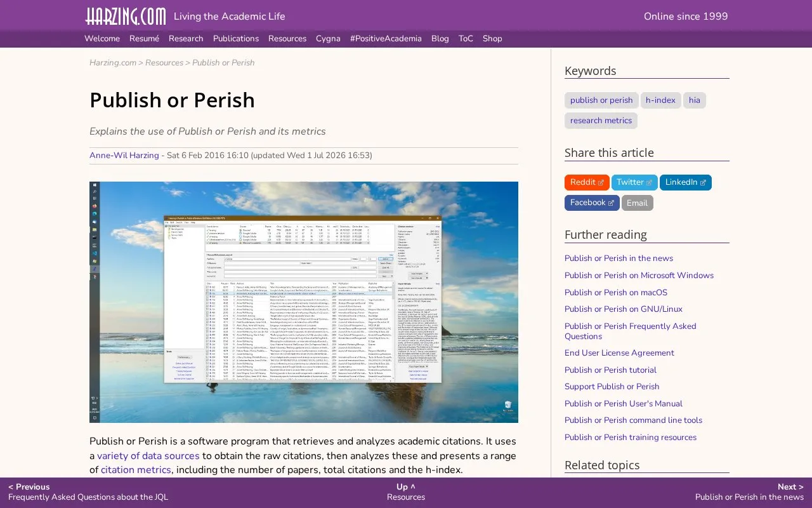Screen dimensions: 812x508
Task: Share this article by Email
Action: (x=638, y=203)
